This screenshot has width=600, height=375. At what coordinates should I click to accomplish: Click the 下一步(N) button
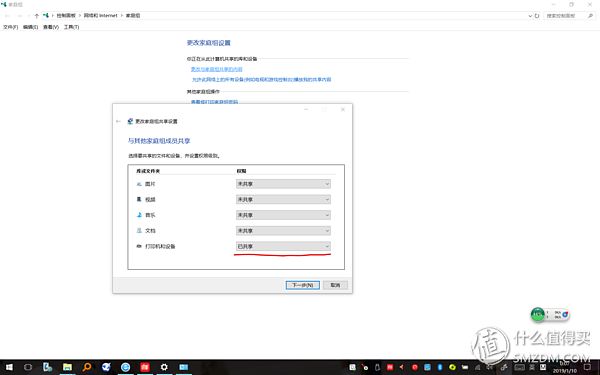tap(303, 285)
